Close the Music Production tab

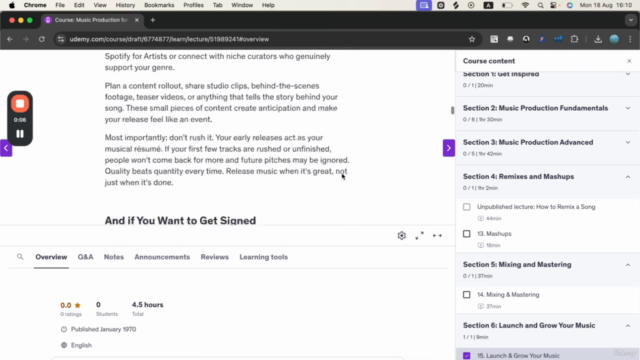pyautogui.click(x=137, y=20)
